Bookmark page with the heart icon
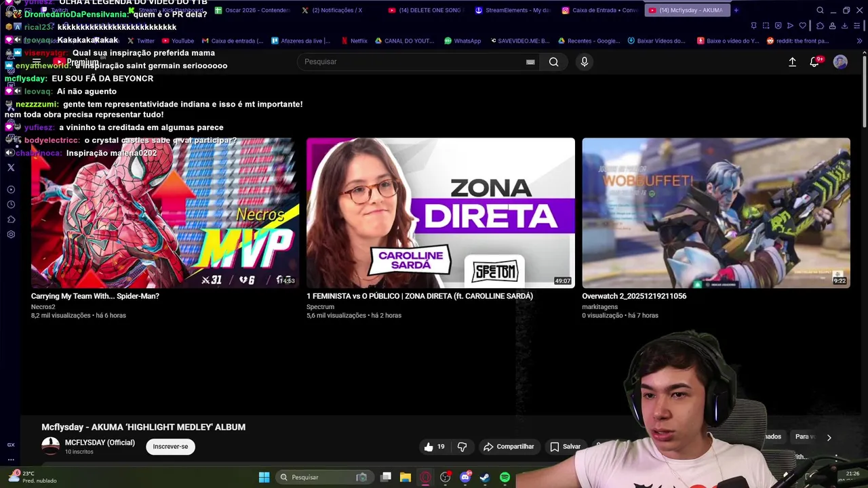 tap(803, 26)
